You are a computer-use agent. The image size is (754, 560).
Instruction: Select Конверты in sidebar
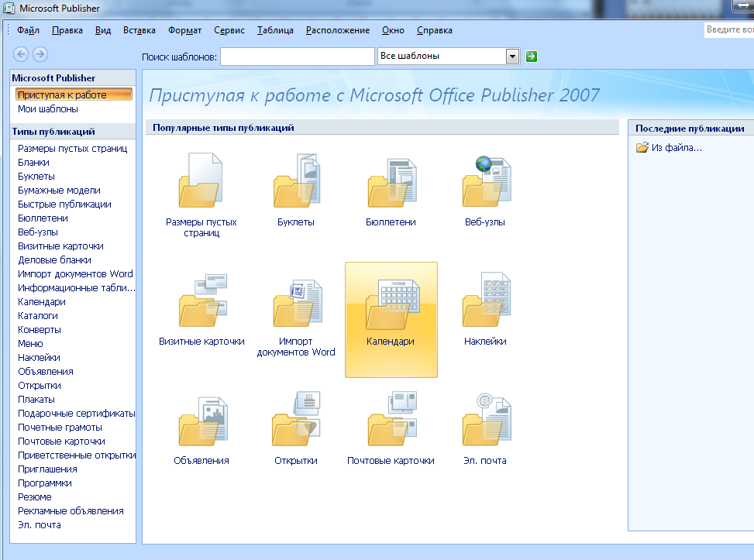pyautogui.click(x=40, y=330)
